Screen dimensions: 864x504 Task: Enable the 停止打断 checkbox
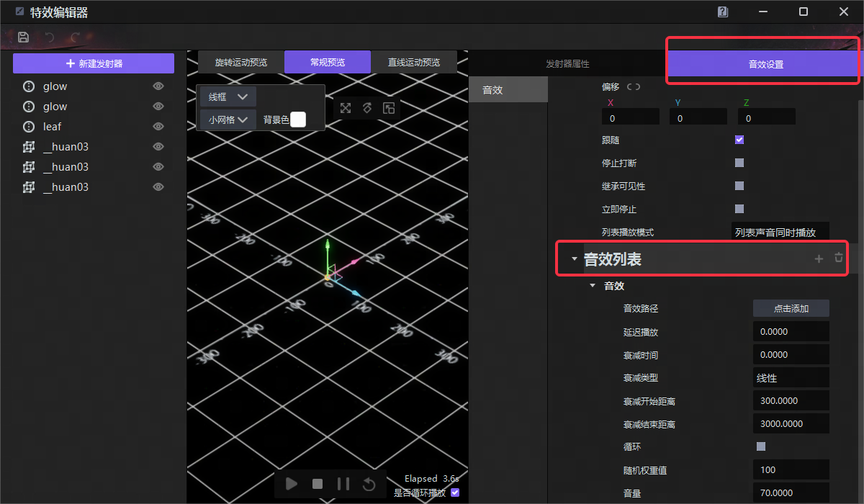(x=739, y=163)
